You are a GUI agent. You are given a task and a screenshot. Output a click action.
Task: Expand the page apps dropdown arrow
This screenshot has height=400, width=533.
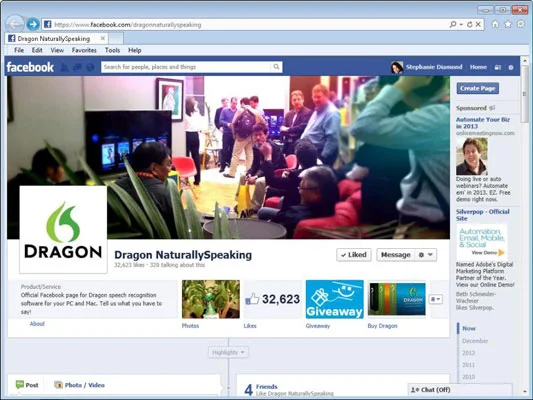click(436, 299)
